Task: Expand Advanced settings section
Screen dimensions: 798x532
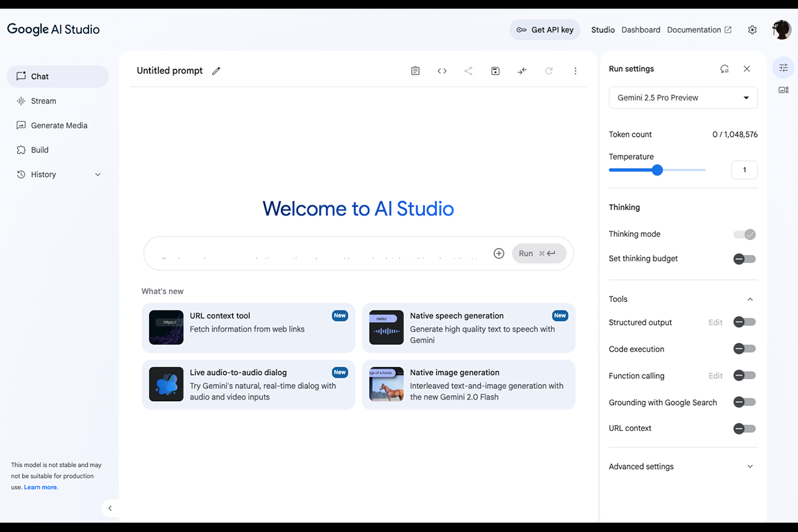Action: pos(683,467)
